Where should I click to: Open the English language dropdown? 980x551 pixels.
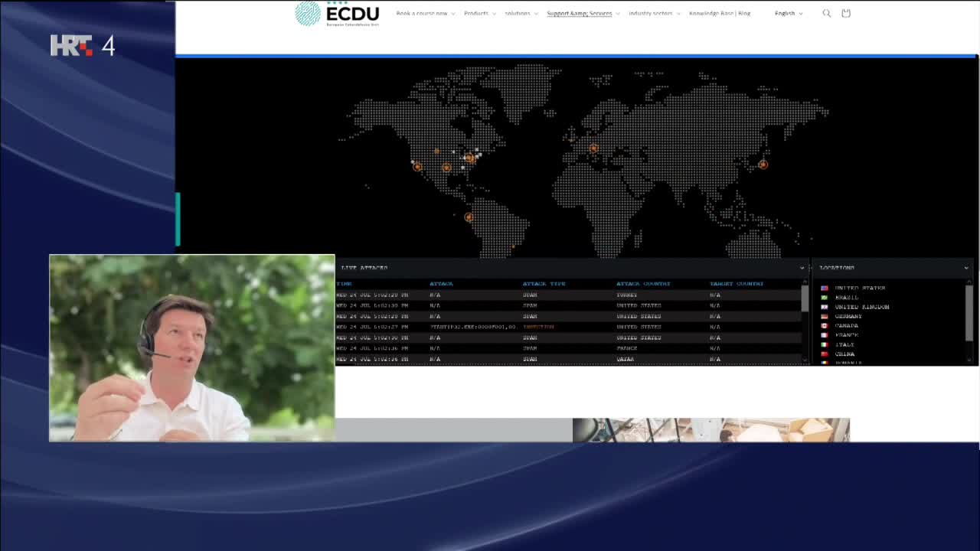click(x=789, y=13)
